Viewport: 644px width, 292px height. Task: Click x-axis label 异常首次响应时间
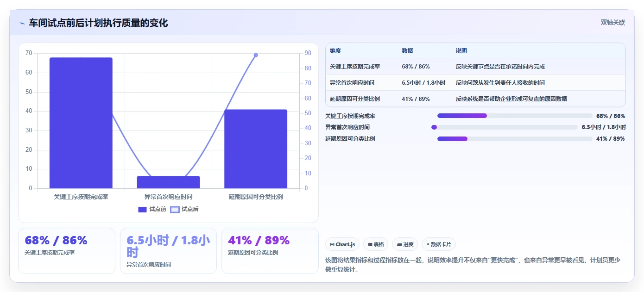click(x=168, y=197)
